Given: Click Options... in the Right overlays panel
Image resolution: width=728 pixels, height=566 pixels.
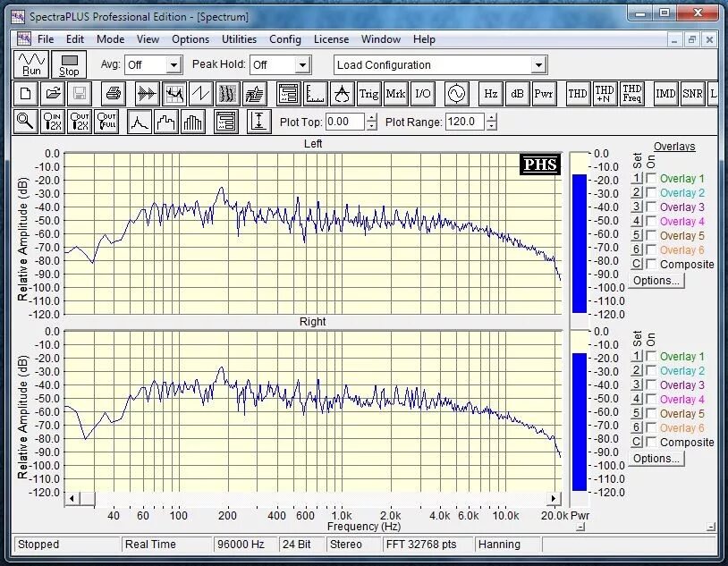Looking at the screenshot, I should (x=656, y=459).
